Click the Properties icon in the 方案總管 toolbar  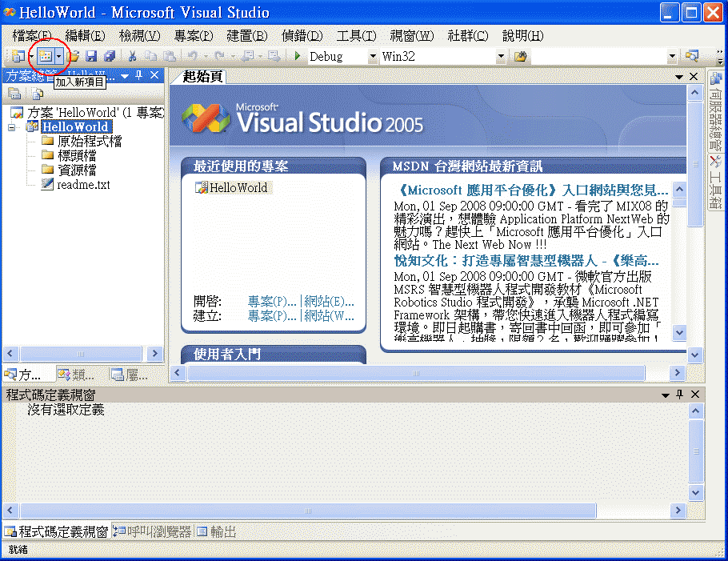pyautogui.click(x=14, y=94)
